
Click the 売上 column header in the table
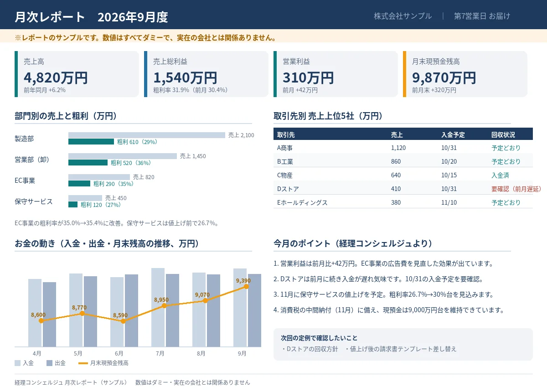coord(397,134)
